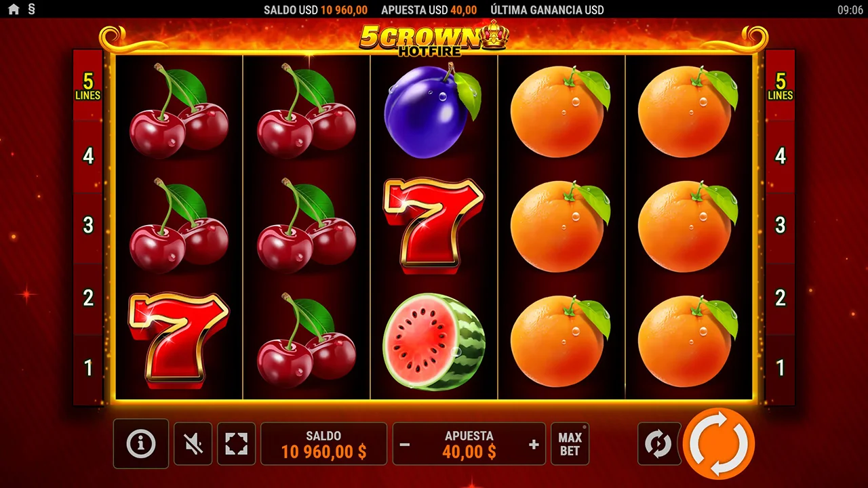Switch to fullscreen mode icon
Viewport: 868px width, 488px height.
pyautogui.click(x=236, y=444)
